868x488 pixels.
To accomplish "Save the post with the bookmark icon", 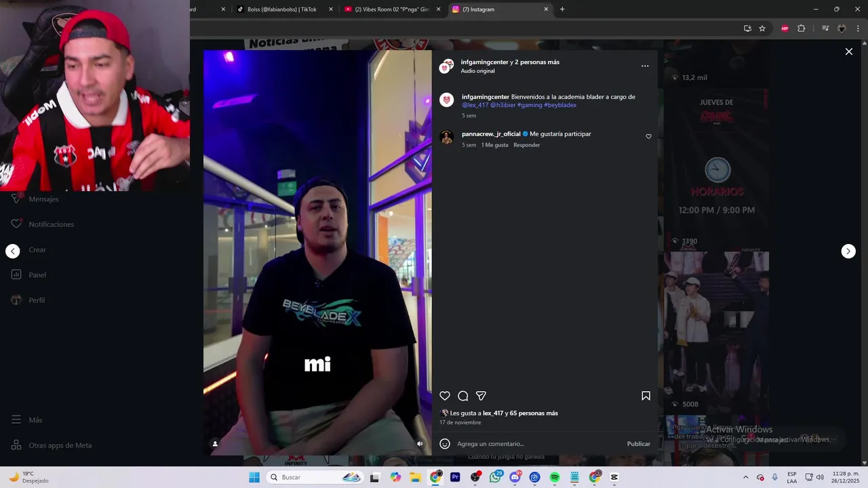I will tap(646, 396).
